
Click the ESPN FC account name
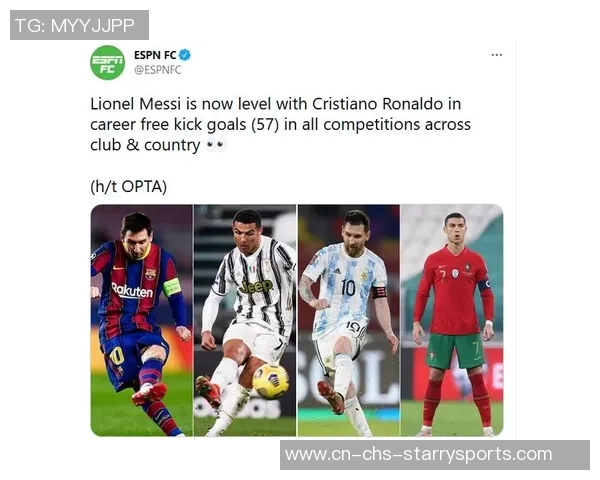(x=155, y=55)
